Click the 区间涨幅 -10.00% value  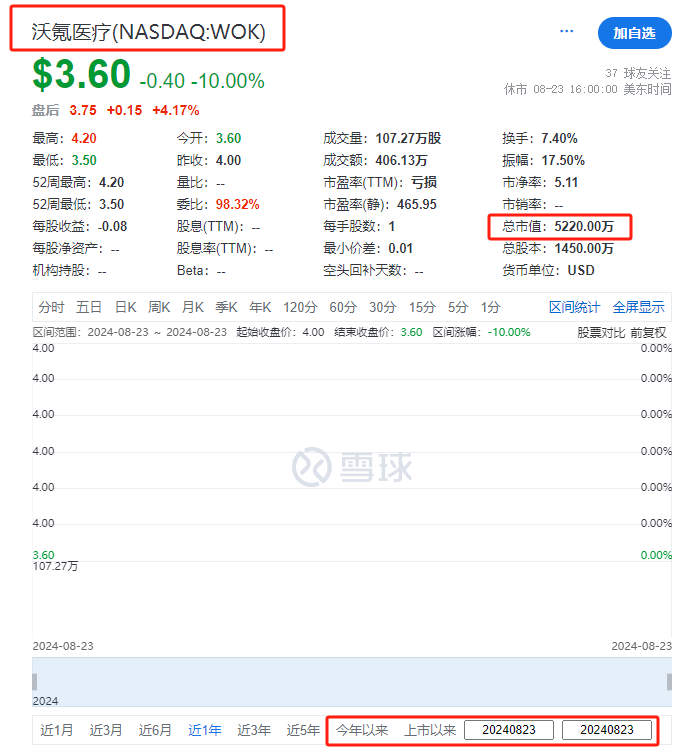[509, 332]
